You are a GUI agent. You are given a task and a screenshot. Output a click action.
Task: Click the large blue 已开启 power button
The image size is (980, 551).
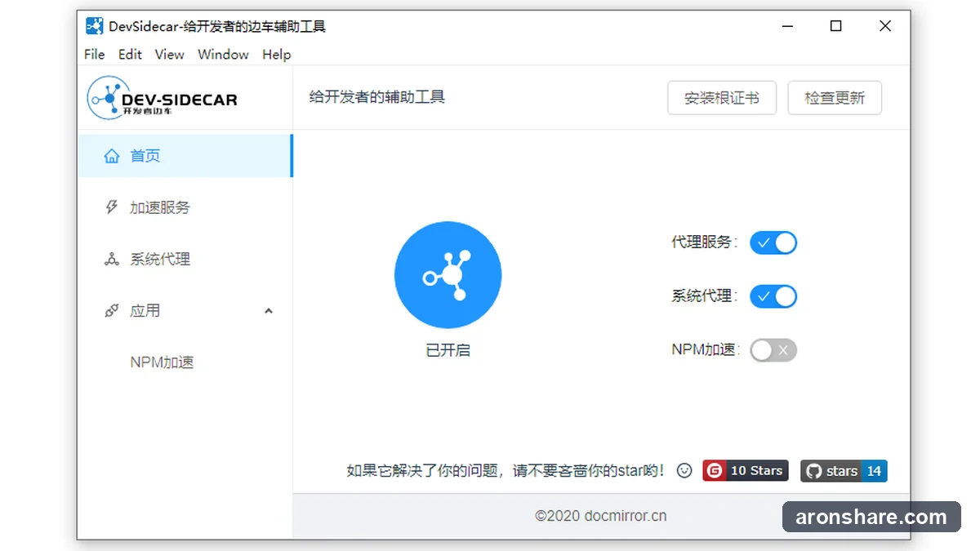pos(448,275)
